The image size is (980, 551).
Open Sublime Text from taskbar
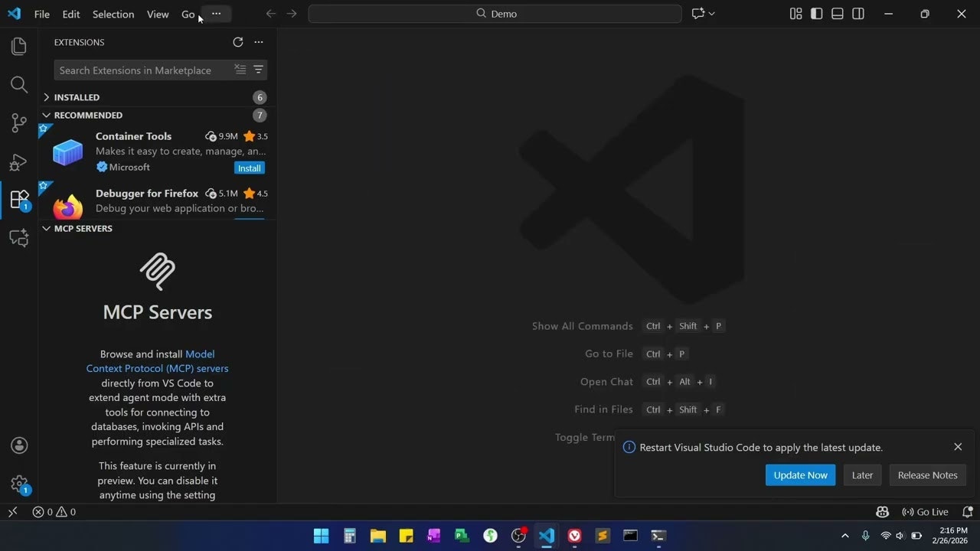[x=603, y=536]
